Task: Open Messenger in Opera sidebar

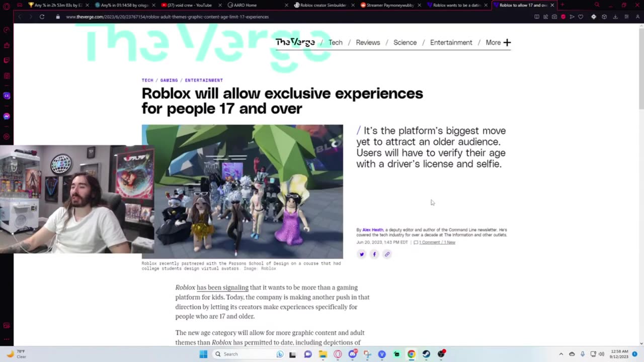Action: pos(7,116)
